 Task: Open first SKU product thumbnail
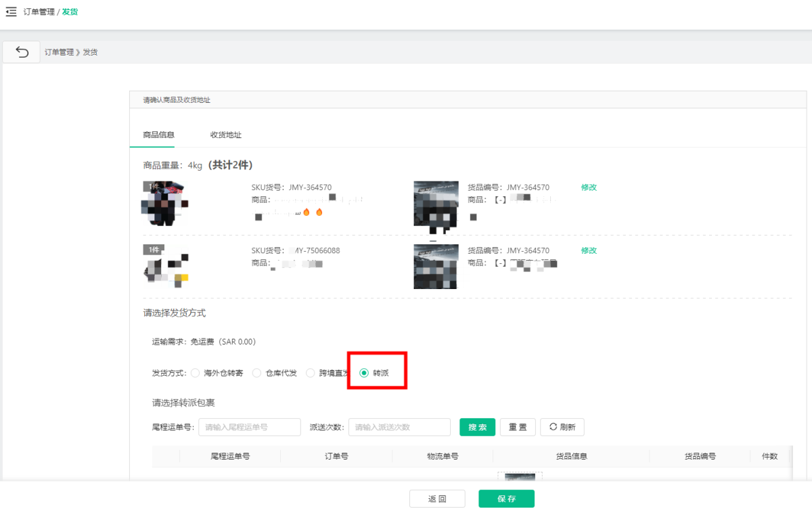click(x=165, y=204)
